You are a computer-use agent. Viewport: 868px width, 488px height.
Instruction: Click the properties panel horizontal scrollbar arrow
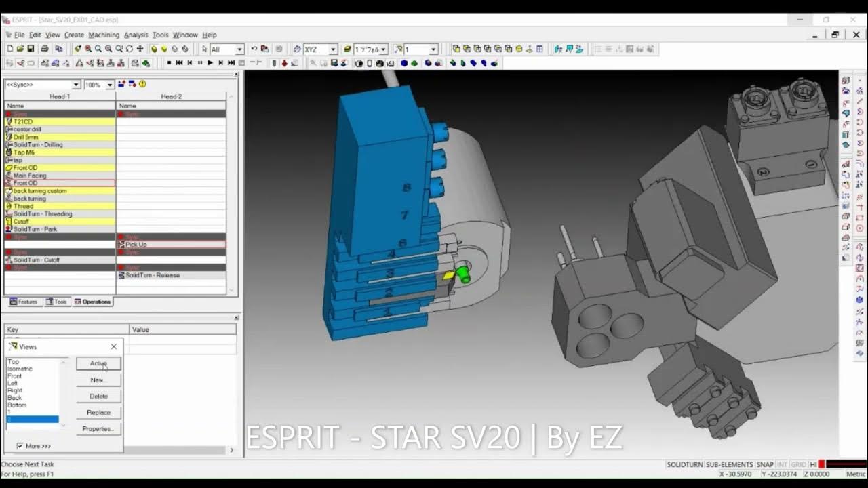click(x=231, y=450)
